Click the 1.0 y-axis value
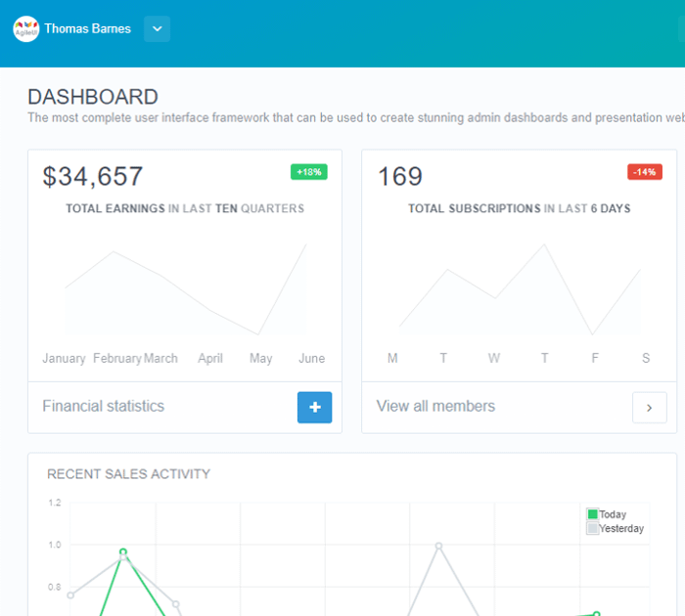 55,545
